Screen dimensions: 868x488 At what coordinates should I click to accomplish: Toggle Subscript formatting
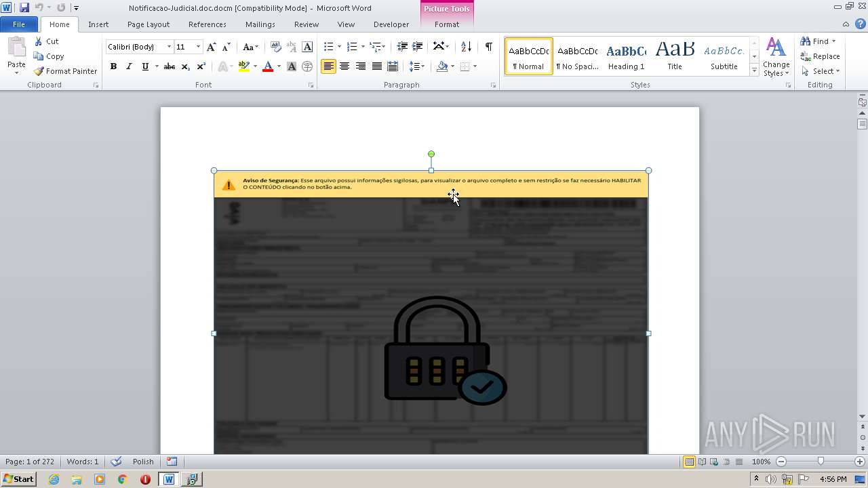click(x=185, y=66)
